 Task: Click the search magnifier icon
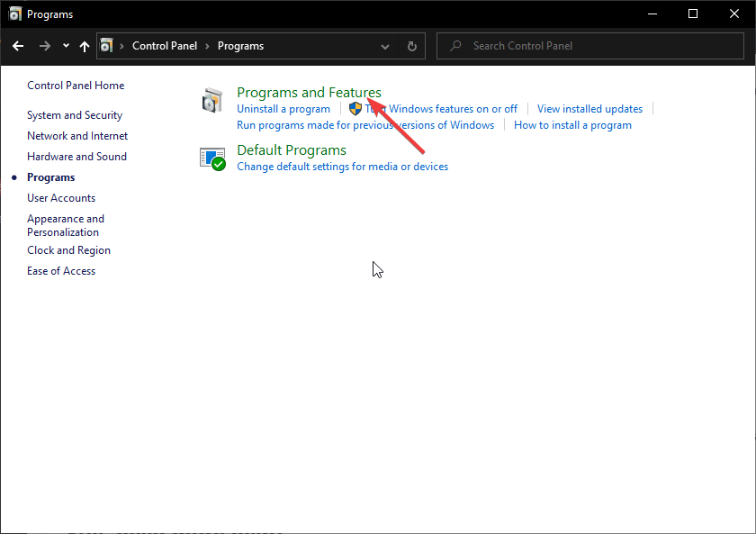(455, 46)
